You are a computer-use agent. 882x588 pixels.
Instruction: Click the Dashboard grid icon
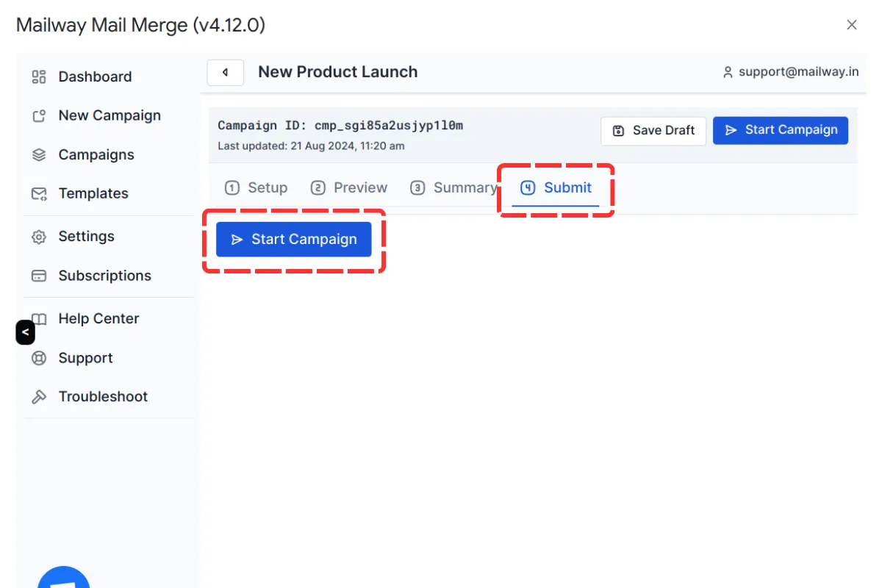pos(39,77)
